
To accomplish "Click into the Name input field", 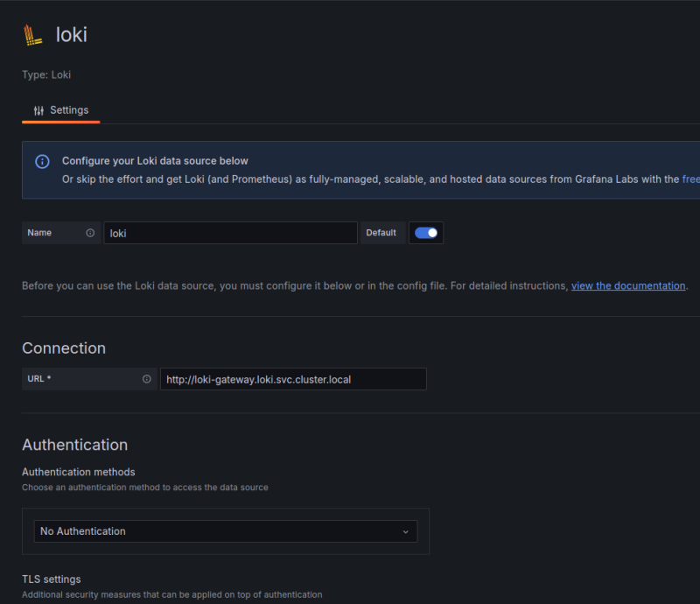I will [x=230, y=233].
